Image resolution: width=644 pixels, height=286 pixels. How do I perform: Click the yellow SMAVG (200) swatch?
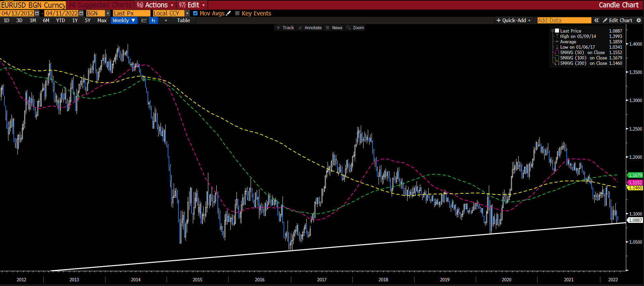[557, 63]
